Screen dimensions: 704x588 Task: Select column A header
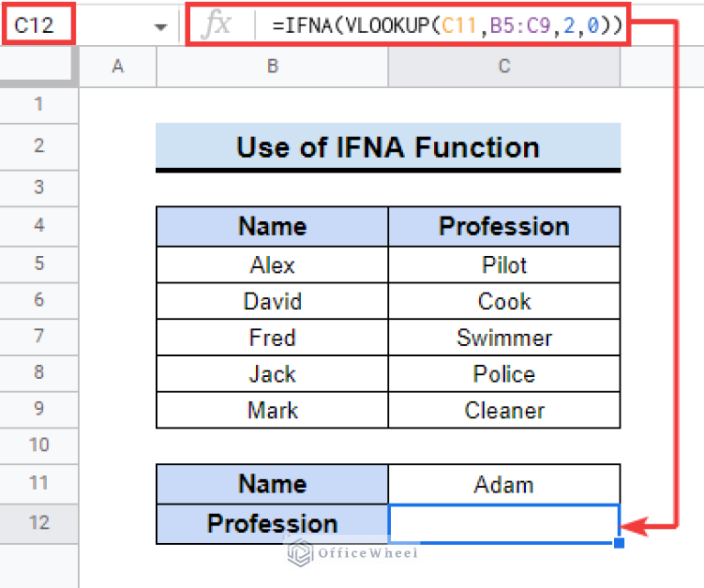[117, 66]
